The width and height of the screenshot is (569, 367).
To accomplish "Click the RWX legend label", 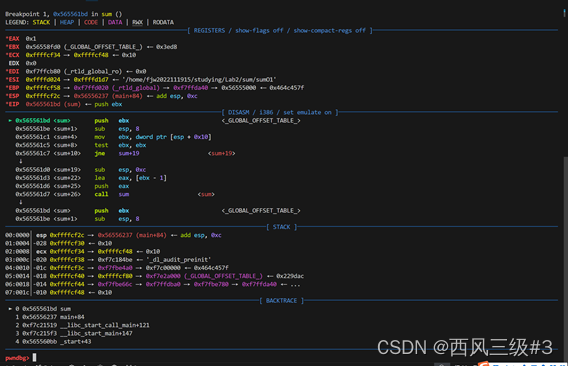I will click(x=137, y=23).
